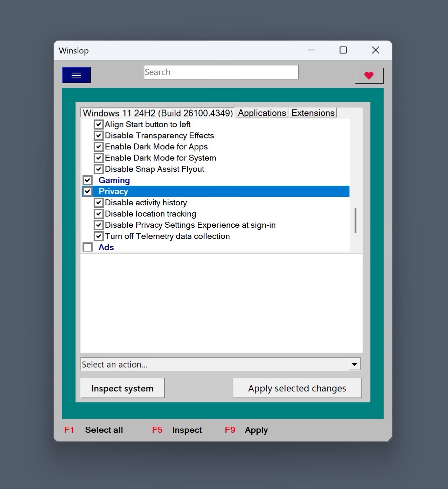
Task: Click the vertical scrollbar thumb
Action: [x=355, y=220]
